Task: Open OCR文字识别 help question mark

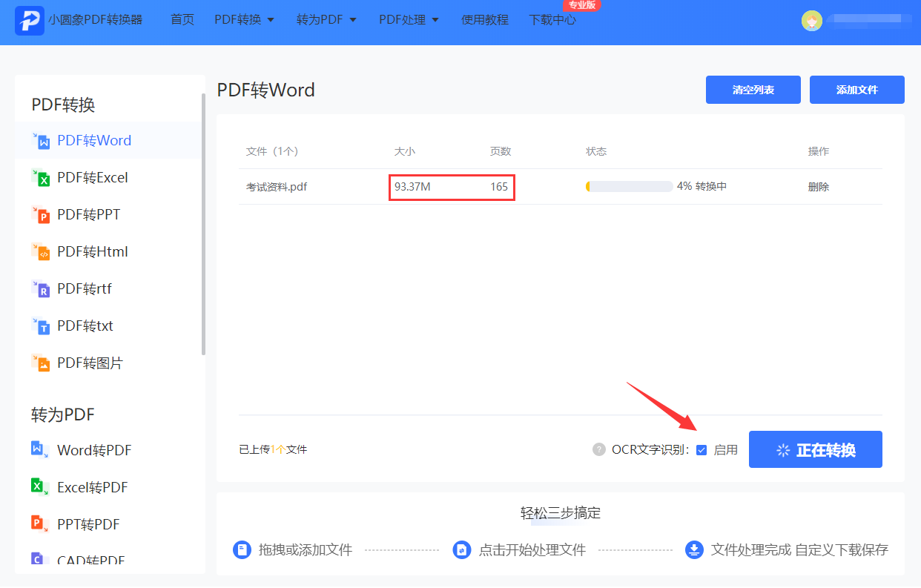Action: [x=598, y=449]
